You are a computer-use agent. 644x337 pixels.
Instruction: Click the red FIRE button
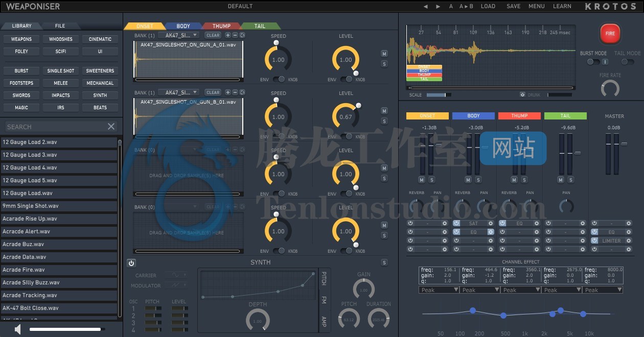coord(610,34)
